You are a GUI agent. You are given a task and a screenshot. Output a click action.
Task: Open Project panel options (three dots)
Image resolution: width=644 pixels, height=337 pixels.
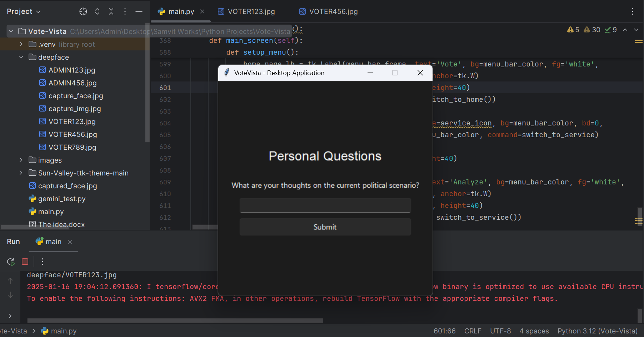pyautogui.click(x=125, y=11)
